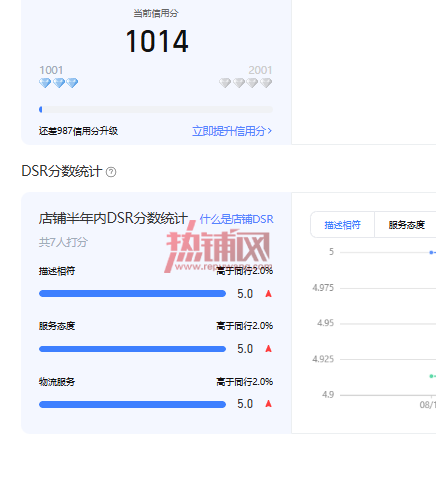
Task: Switch to the 描述相符 chart tab
Action: tap(342, 225)
